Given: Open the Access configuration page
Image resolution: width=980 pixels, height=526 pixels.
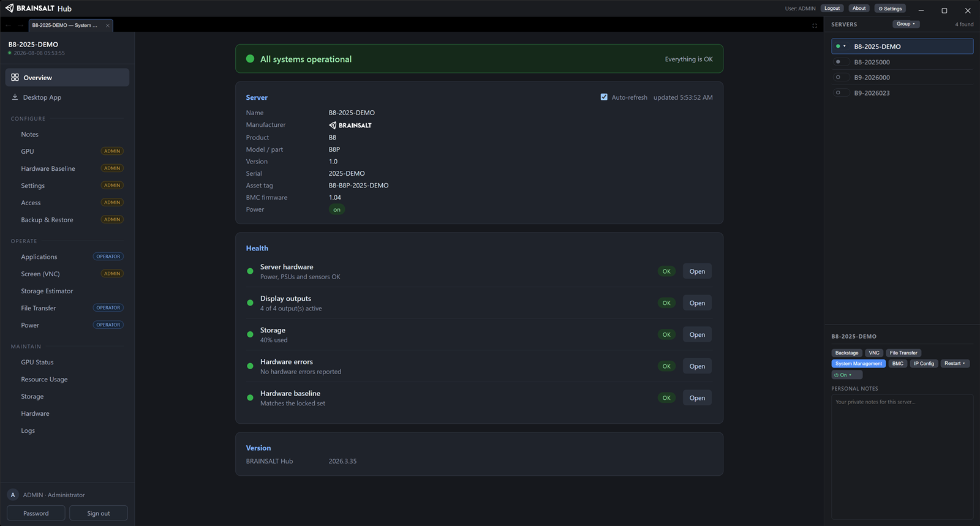Looking at the screenshot, I should coord(67,203).
